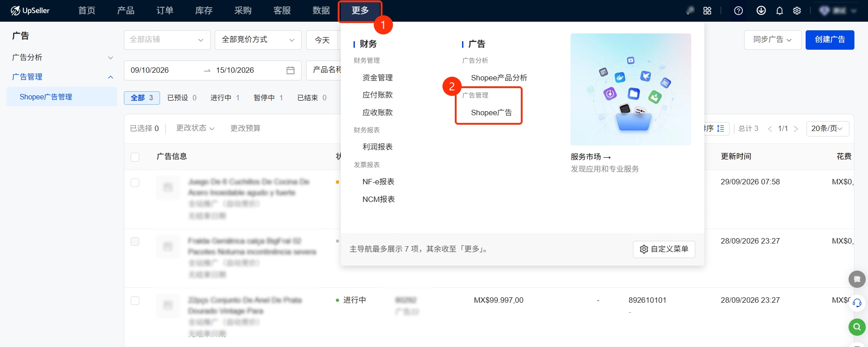Open the 全部店铺 store dropdown
Viewport: 868px width, 347px height.
click(167, 40)
